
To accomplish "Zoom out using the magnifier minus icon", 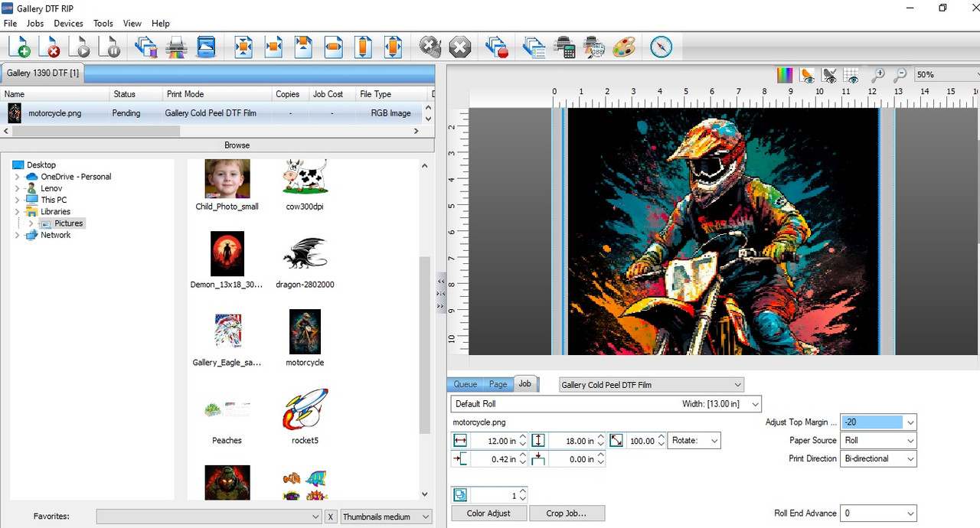I will [899, 76].
